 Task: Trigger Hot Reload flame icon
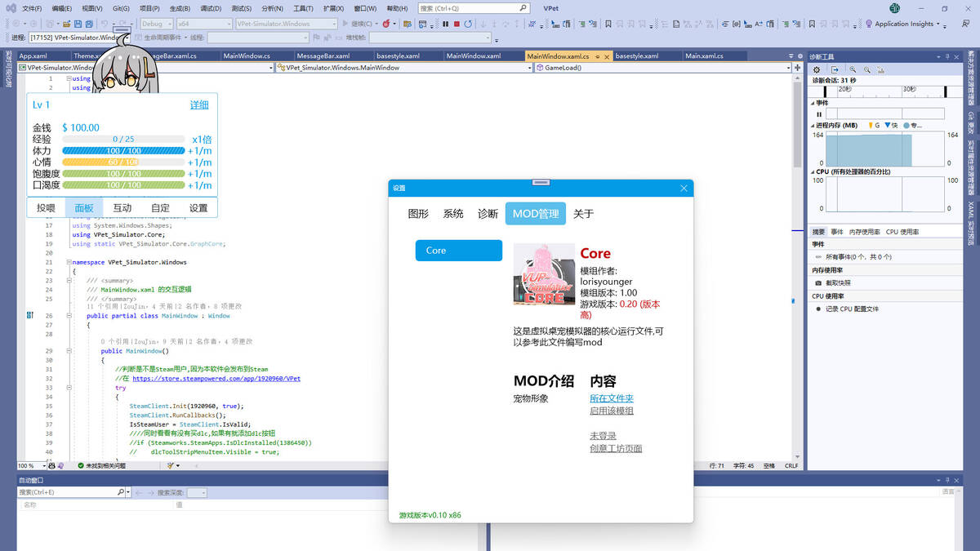[385, 24]
